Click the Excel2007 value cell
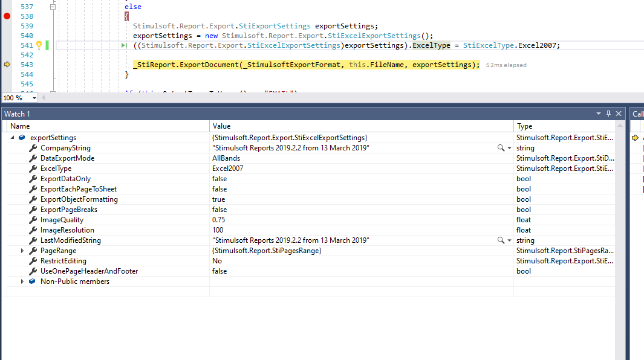Viewport: 644px width, 360px height. coord(227,169)
